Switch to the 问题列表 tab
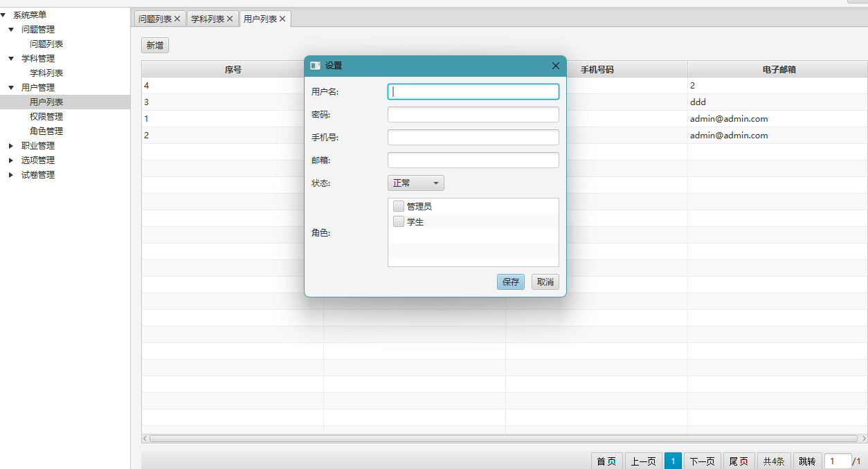This screenshot has height=469, width=868. pyautogui.click(x=154, y=19)
